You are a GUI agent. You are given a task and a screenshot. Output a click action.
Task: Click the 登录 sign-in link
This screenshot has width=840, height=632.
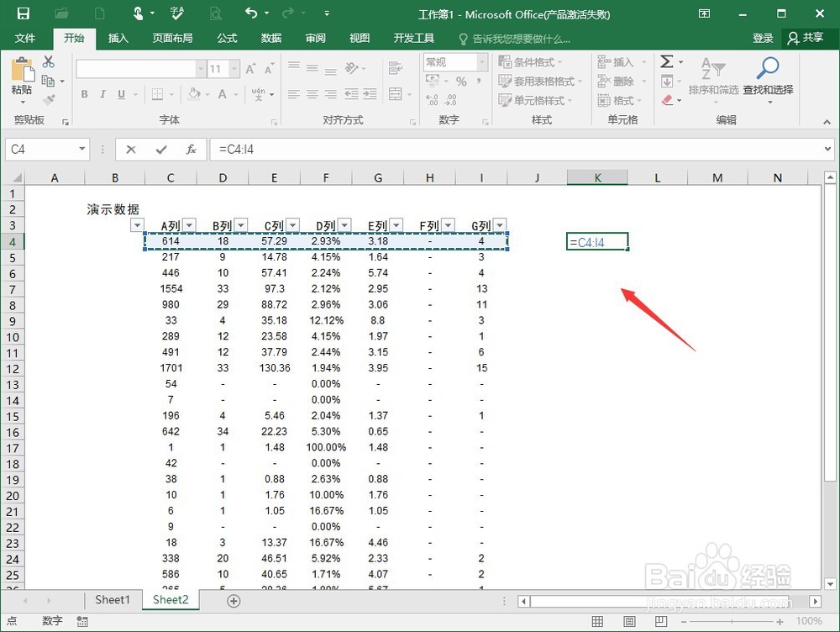762,38
